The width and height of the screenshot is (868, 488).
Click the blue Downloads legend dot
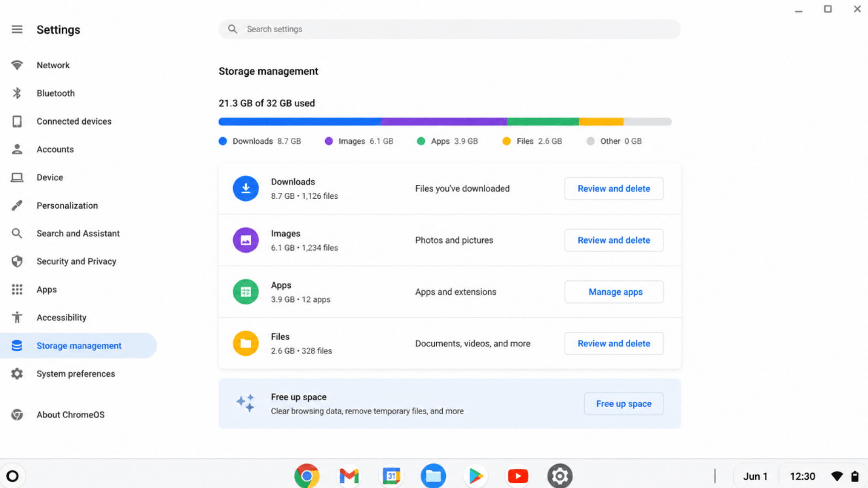223,141
